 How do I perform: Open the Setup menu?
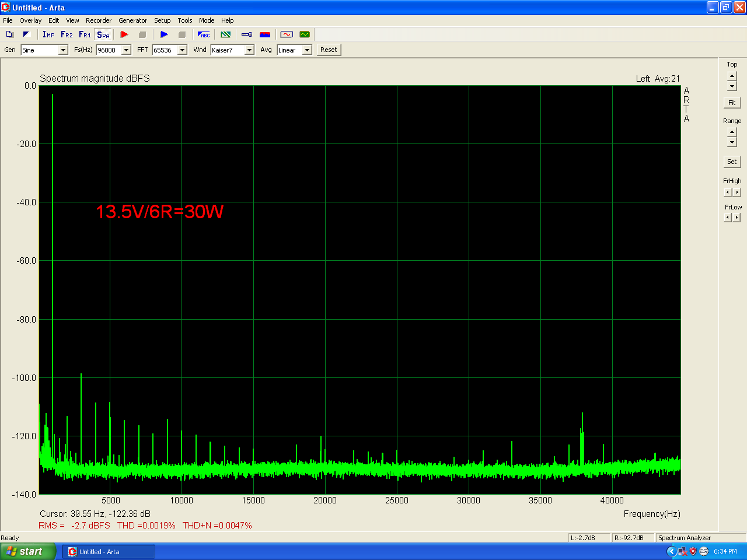162,20
